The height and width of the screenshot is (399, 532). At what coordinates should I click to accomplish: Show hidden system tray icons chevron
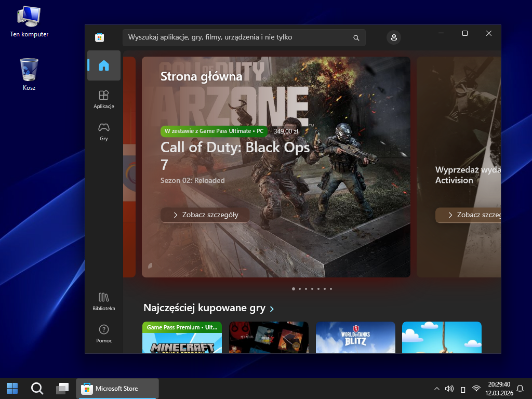click(436, 389)
